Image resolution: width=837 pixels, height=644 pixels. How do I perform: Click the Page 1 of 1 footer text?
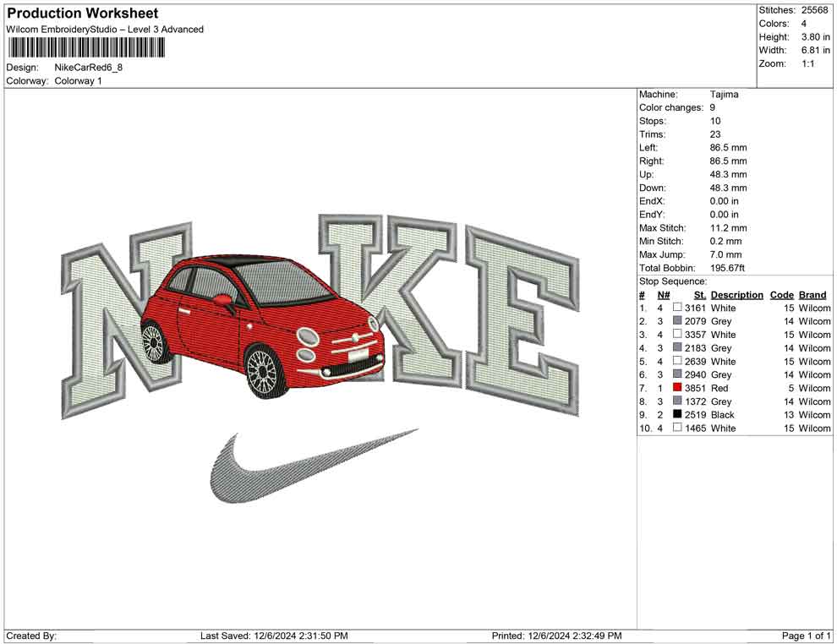pos(807,636)
